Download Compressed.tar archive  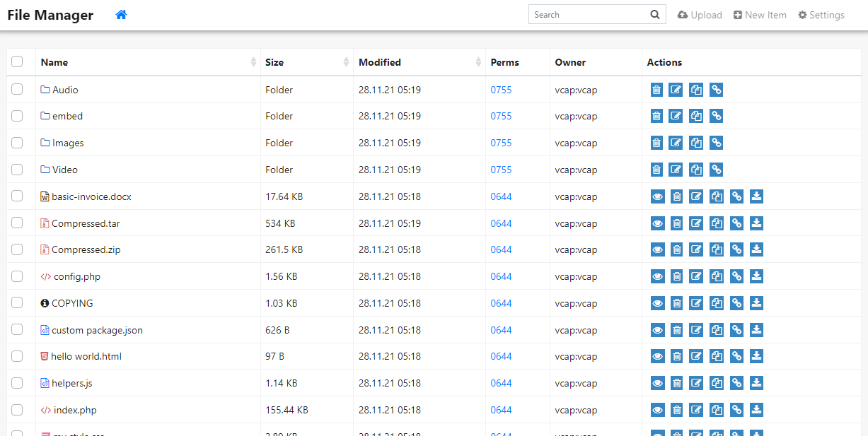click(x=756, y=223)
